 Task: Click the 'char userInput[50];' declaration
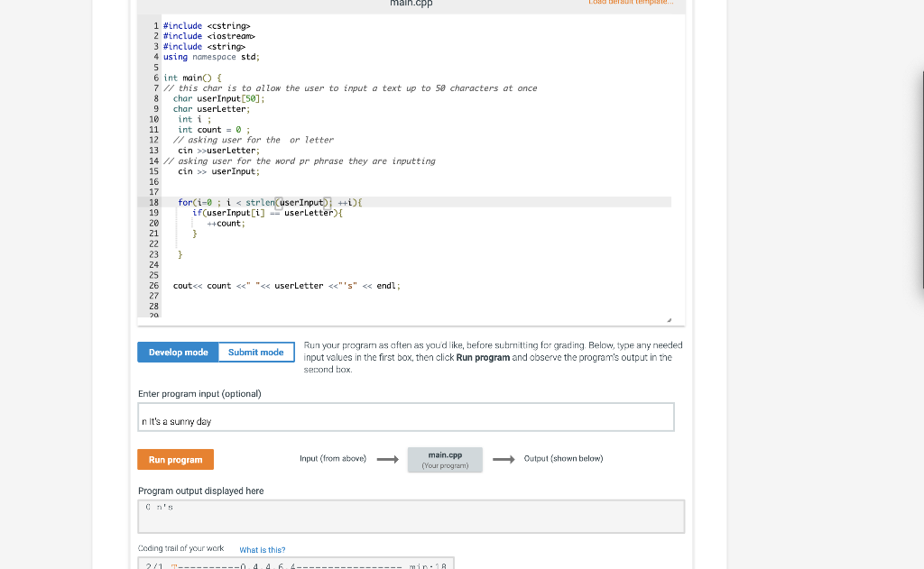(x=218, y=99)
